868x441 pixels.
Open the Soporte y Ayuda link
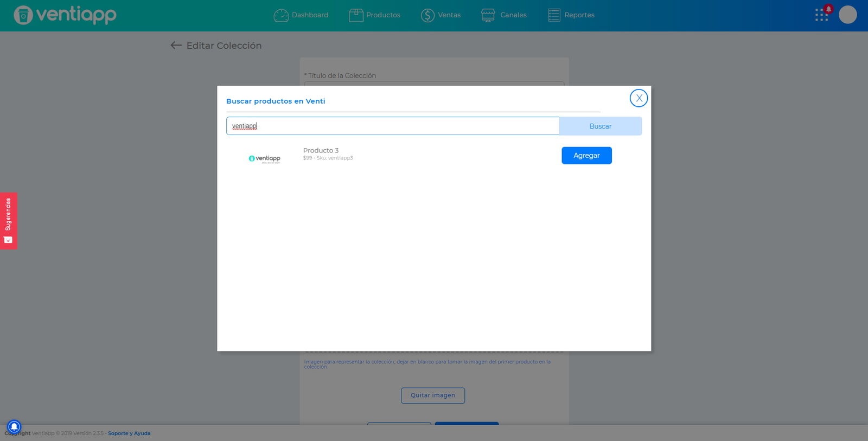pyautogui.click(x=129, y=433)
